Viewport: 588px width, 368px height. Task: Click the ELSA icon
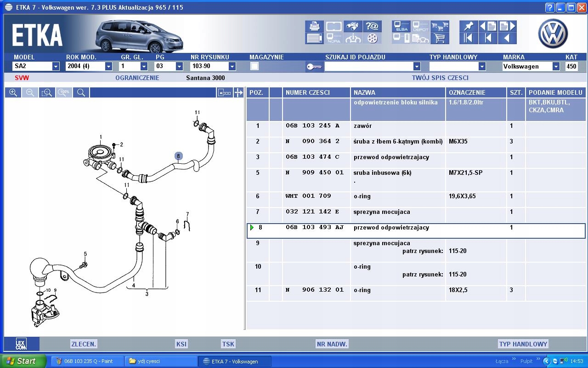[401, 26]
